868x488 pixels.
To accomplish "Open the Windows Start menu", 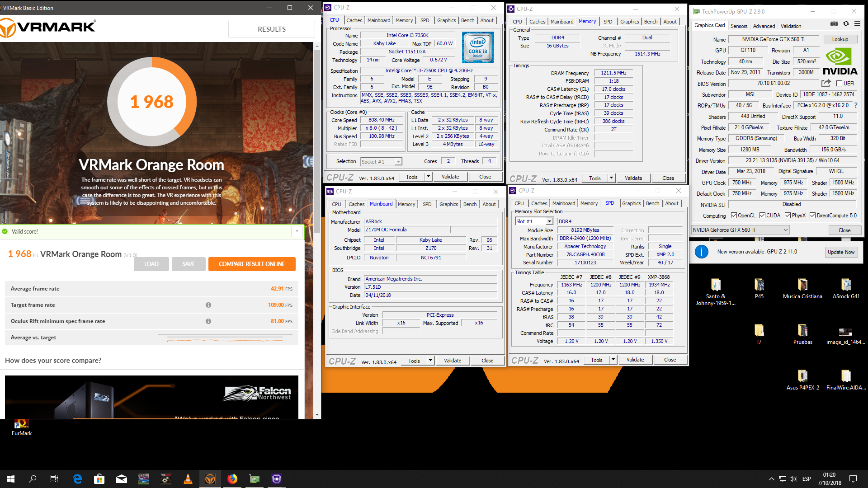I will coord(11,479).
